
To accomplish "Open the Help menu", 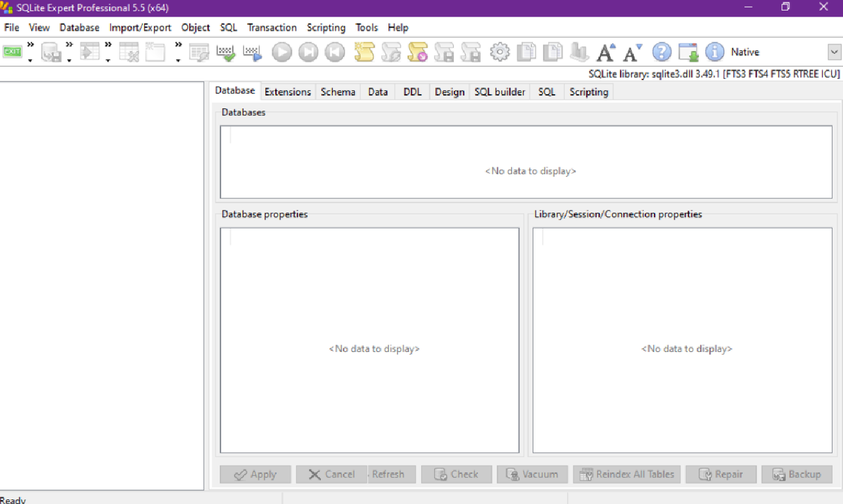I will (398, 28).
